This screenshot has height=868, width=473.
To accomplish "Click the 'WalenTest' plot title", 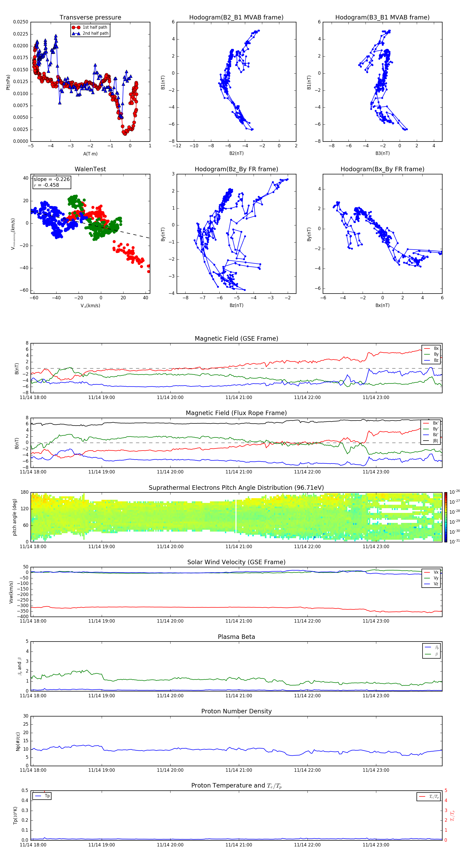I will (x=90, y=169).
